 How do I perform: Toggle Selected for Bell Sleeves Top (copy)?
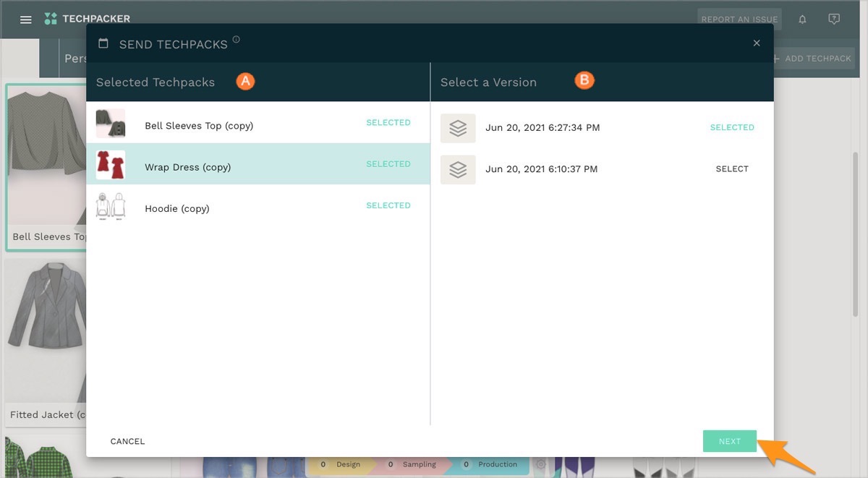pyautogui.click(x=388, y=123)
